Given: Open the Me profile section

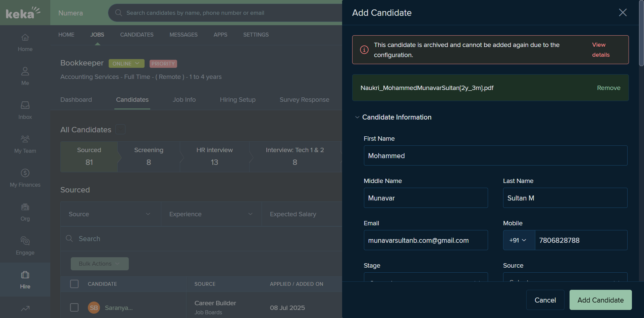Looking at the screenshot, I should tap(25, 76).
